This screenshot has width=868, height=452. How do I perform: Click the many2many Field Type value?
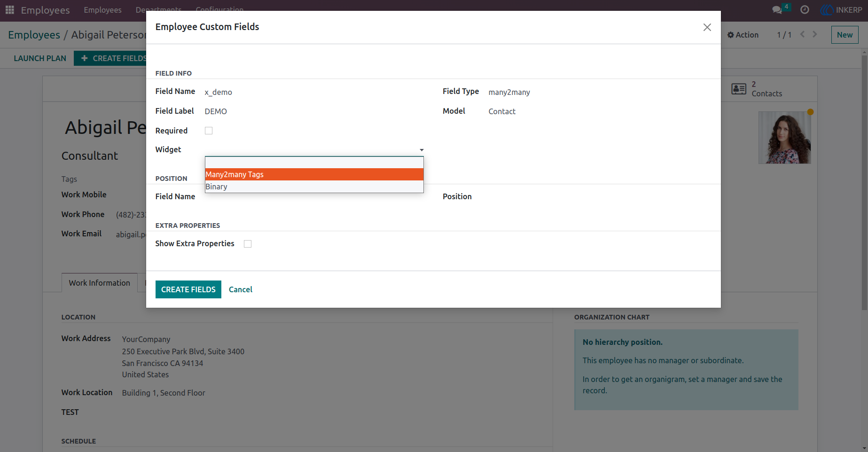509,92
